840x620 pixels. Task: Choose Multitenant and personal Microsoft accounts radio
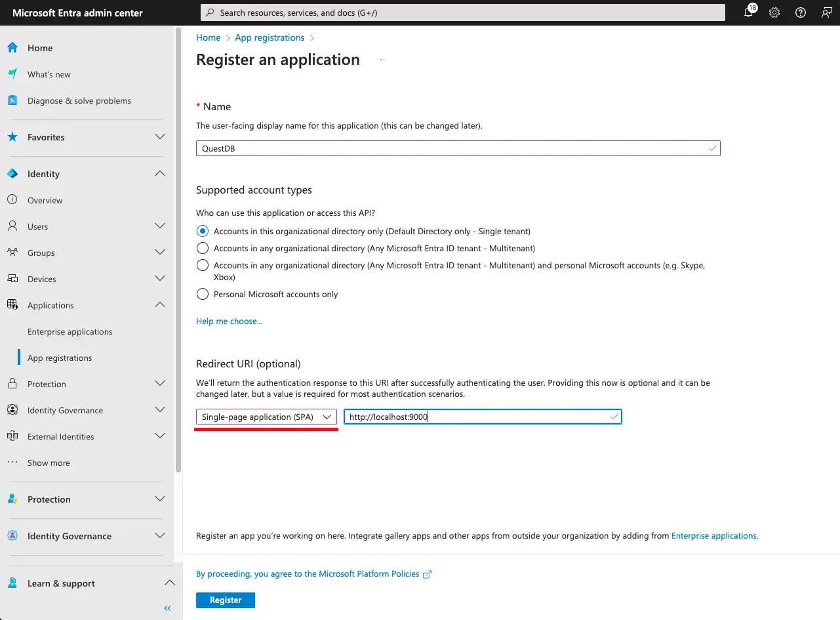click(x=203, y=265)
